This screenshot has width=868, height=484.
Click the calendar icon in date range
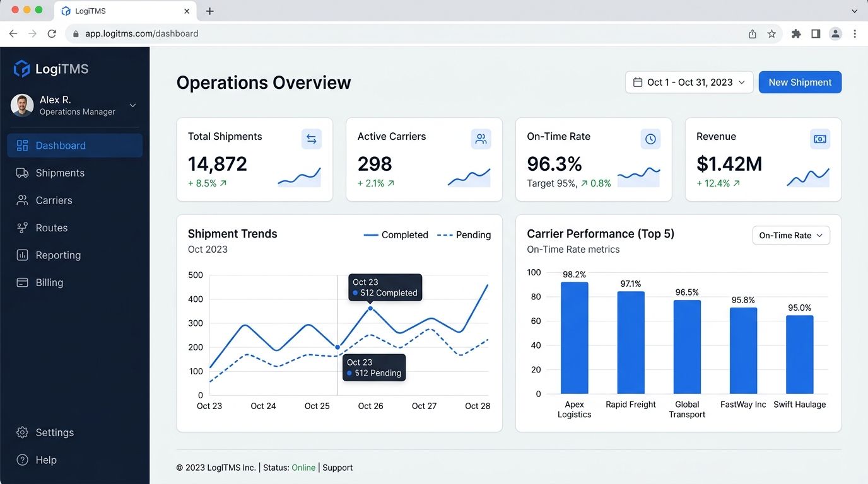point(638,83)
